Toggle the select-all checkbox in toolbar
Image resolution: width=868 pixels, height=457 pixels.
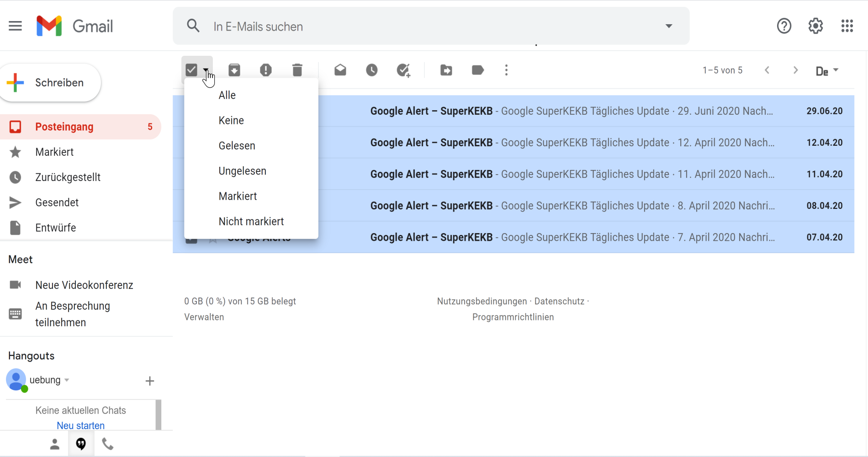point(191,70)
